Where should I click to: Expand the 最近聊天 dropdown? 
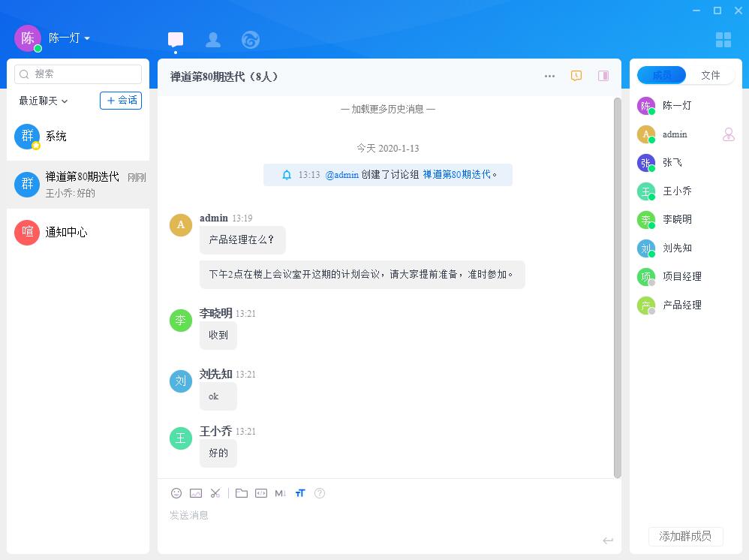tap(43, 101)
